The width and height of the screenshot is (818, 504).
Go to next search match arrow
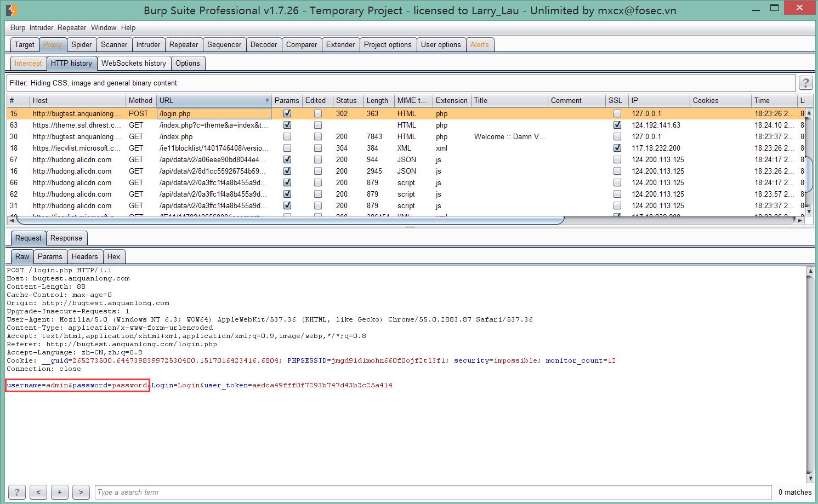(x=81, y=492)
